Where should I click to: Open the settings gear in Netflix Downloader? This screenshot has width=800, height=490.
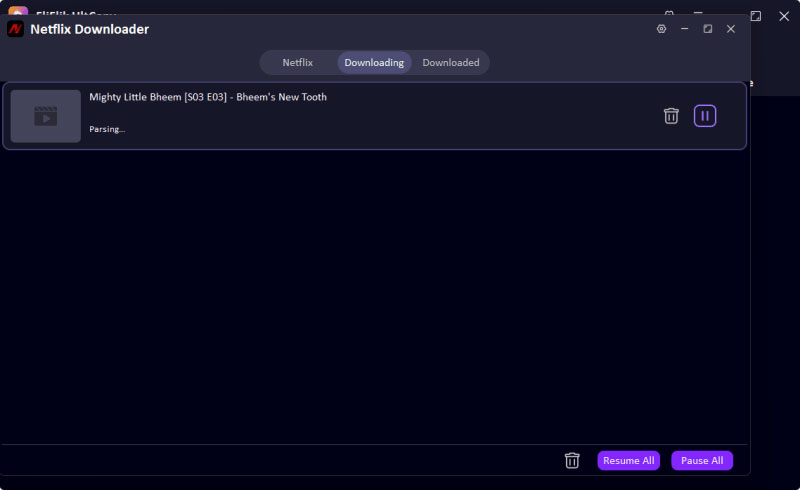661,29
